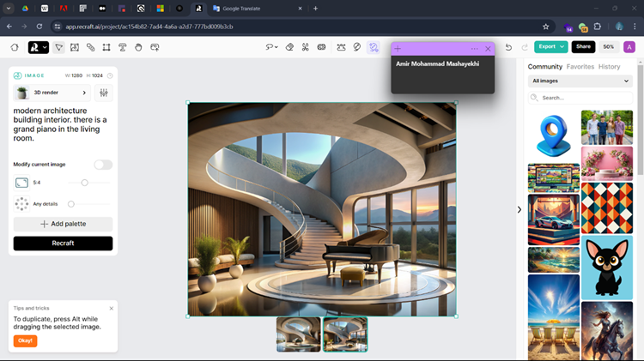Click the toolbar icon after the scissors
This screenshot has height=361, width=644.
322,47
